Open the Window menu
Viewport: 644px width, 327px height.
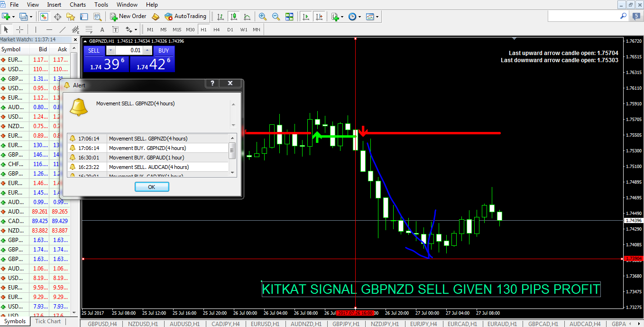[127, 4]
